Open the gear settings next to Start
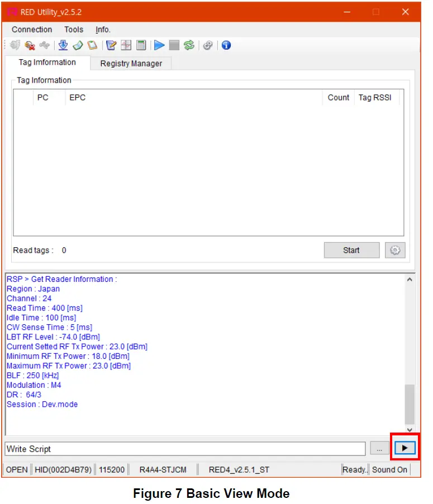 (x=395, y=250)
